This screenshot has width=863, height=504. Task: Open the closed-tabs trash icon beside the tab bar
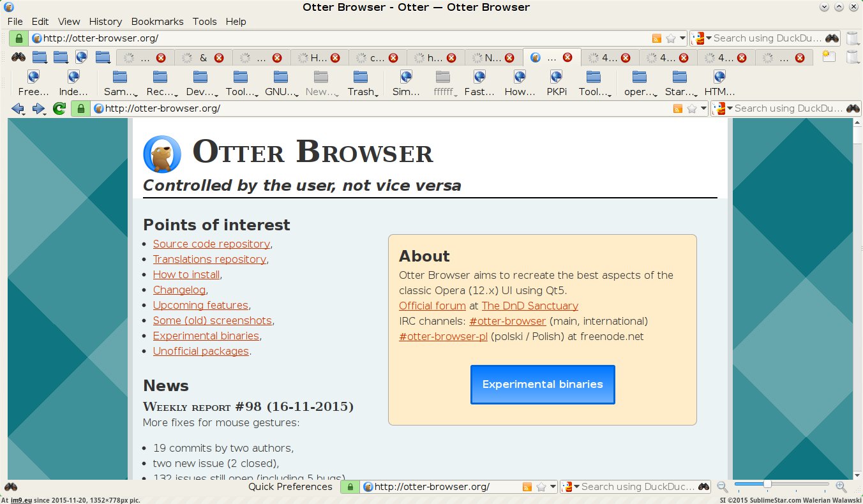(852, 57)
